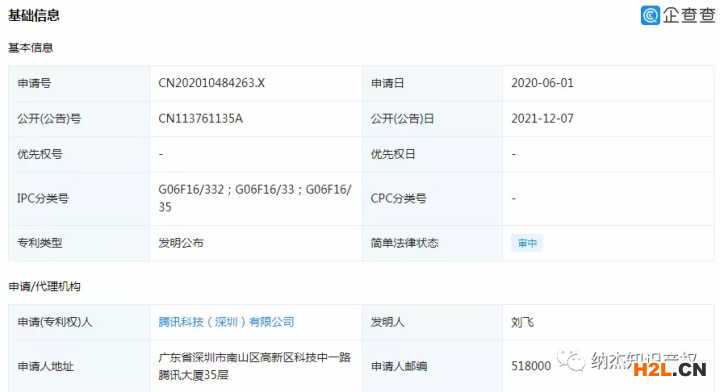Click the 专利类型 label cell
Image resolution: width=720 pixels, height=392 pixels.
tap(79, 243)
